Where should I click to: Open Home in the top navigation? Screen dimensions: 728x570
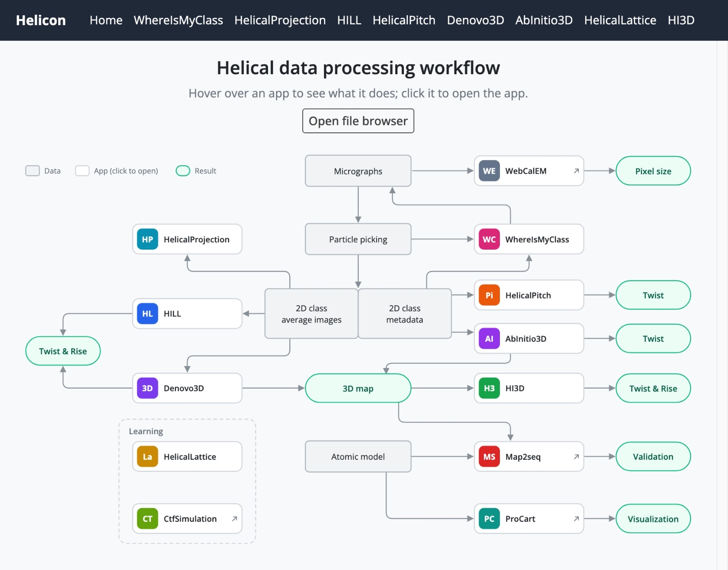[106, 20]
